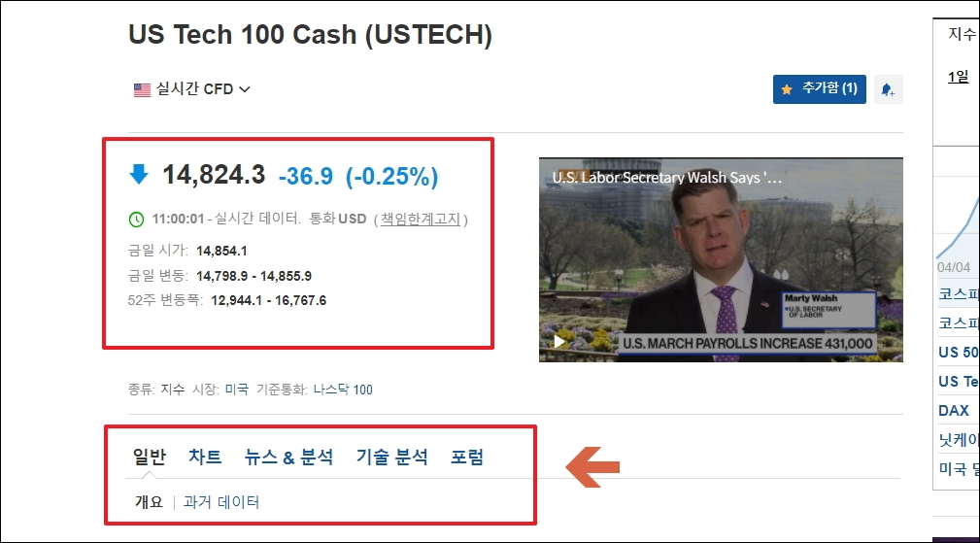The height and width of the screenshot is (543, 980).
Task: Click the US Tech 100 Cash title
Action: (310, 34)
